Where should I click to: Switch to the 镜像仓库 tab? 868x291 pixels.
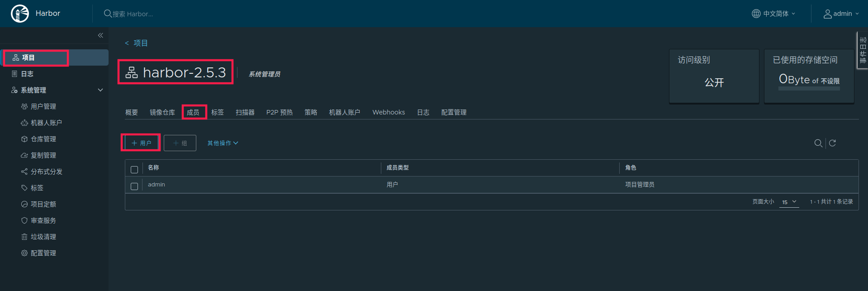162,112
